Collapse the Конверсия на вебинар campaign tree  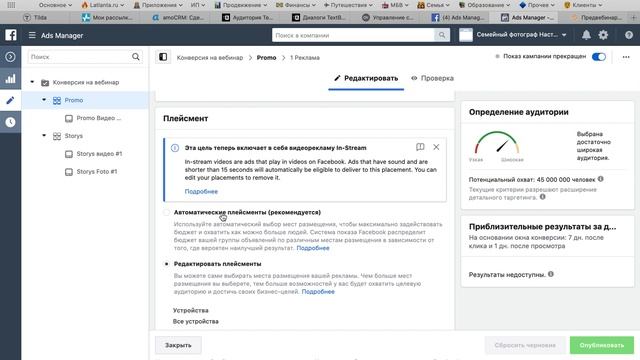pyautogui.click(x=32, y=82)
